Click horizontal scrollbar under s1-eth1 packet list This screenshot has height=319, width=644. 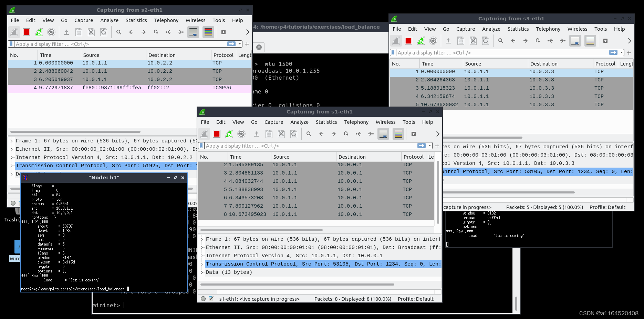coord(261,230)
